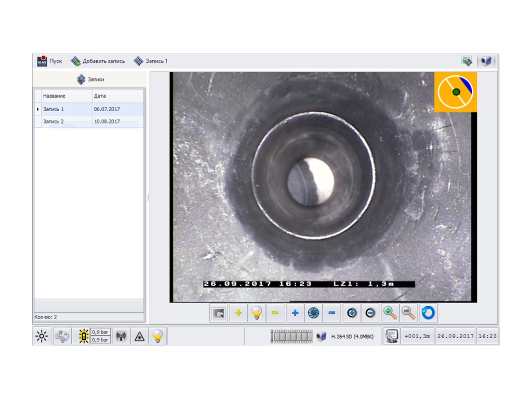Click the blue plus iris button

[295, 313]
